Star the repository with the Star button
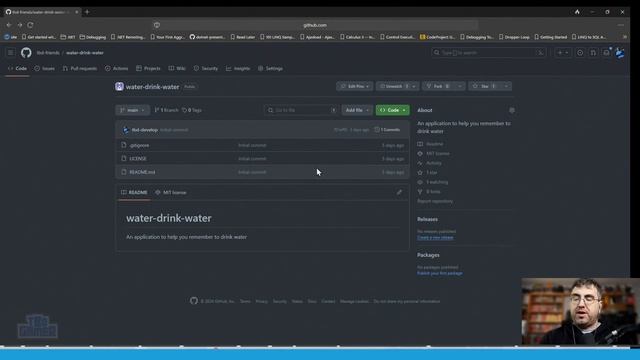The height and width of the screenshot is (360, 640). (484, 86)
